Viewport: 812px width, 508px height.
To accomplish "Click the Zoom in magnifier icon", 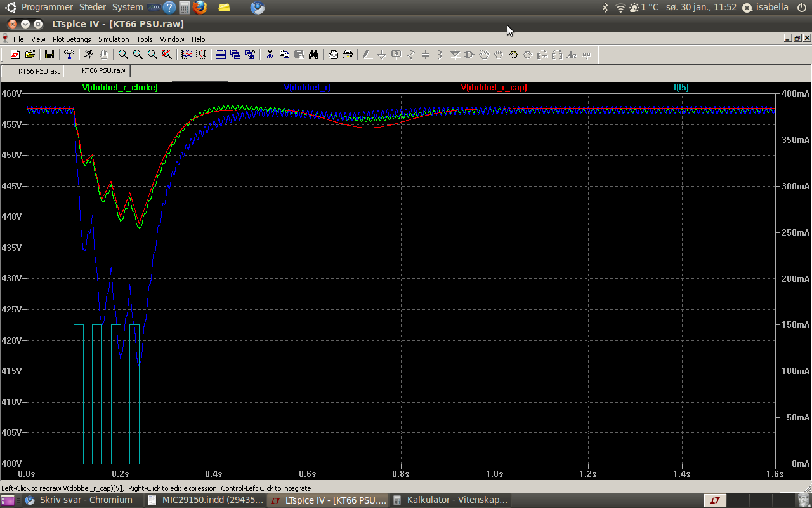I will [123, 55].
